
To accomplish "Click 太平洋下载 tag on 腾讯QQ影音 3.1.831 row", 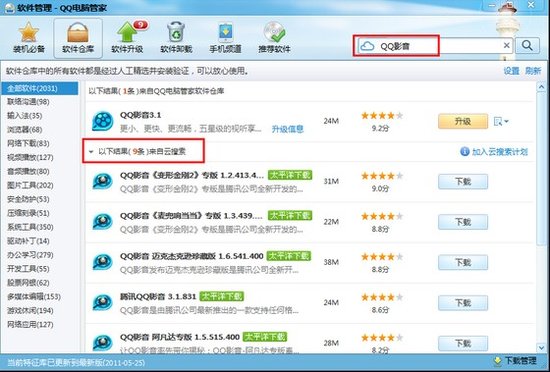I will pyautogui.click(x=221, y=296).
